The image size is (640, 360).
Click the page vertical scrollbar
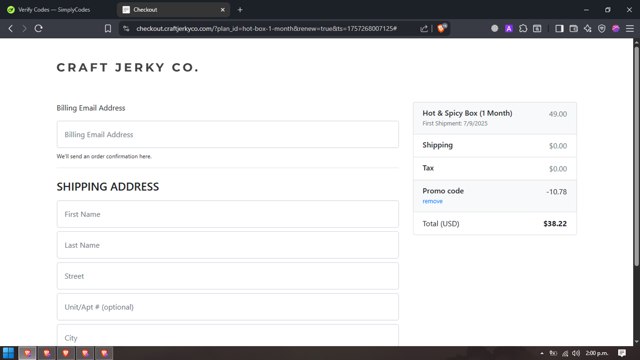coord(636,155)
